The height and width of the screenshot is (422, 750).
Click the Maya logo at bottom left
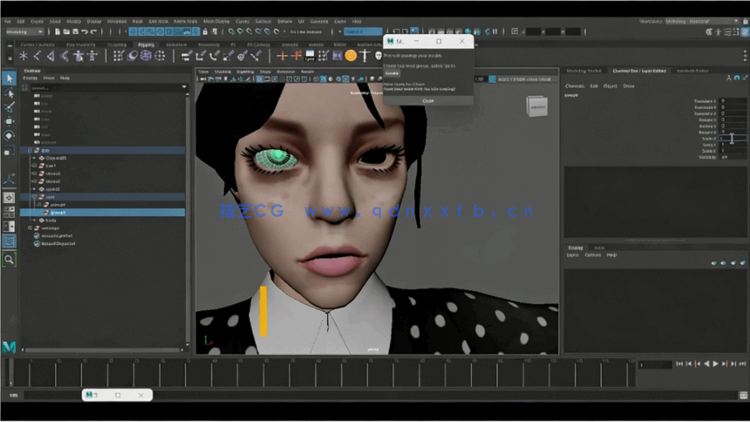[9, 345]
